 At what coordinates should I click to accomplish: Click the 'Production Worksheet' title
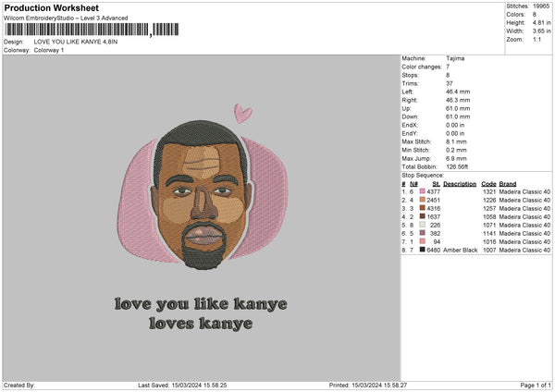tap(51, 7)
